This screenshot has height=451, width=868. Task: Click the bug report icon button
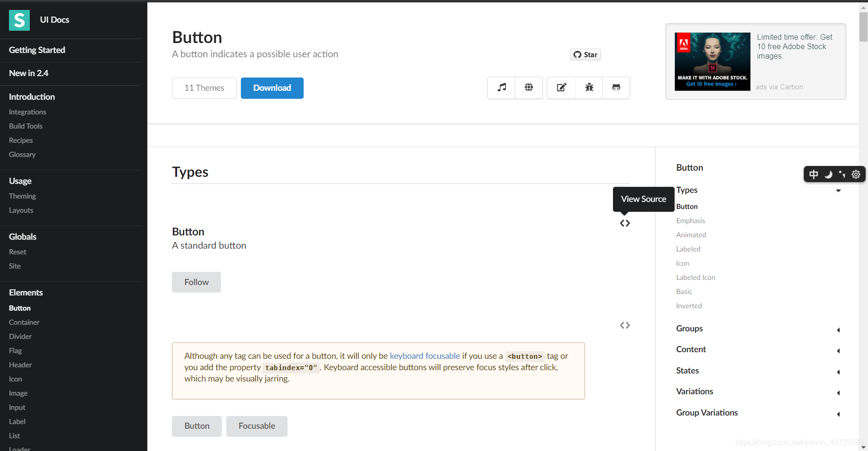589,87
